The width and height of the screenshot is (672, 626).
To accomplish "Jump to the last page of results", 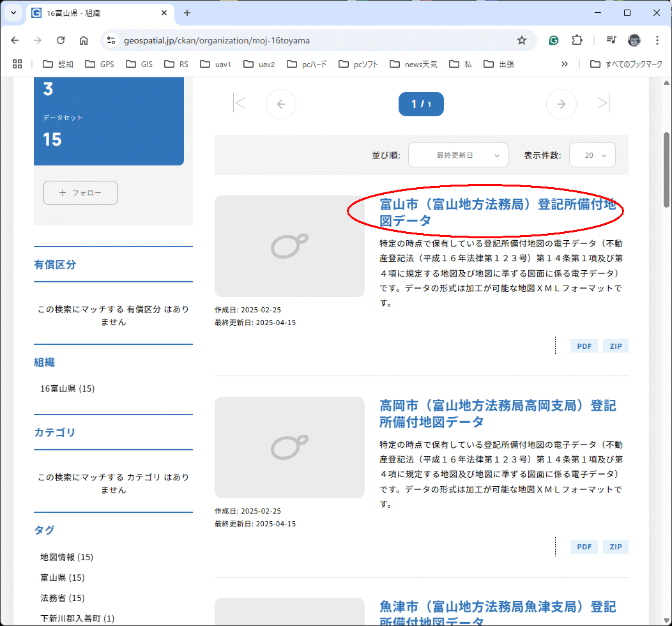I will pyautogui.click(x=602, y=103).
